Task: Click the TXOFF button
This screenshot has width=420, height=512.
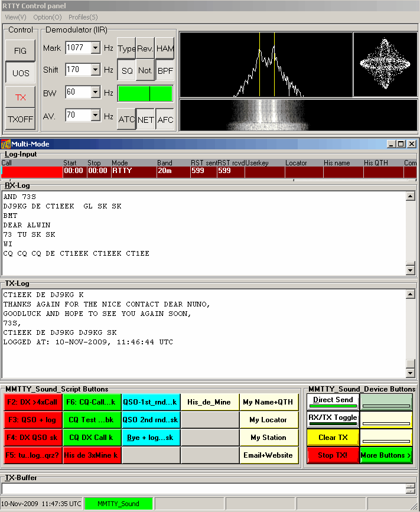Action: pos(20,119)
